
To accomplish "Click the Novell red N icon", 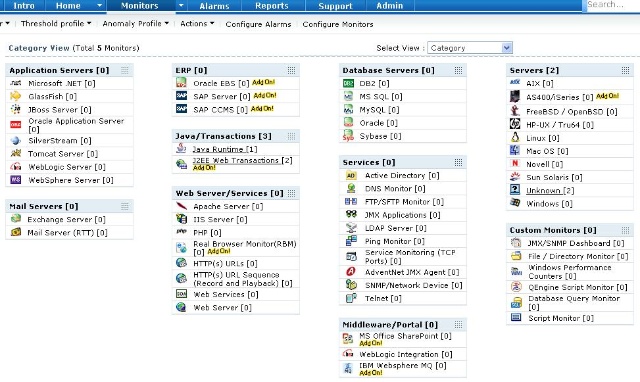I will pos(515,164).
